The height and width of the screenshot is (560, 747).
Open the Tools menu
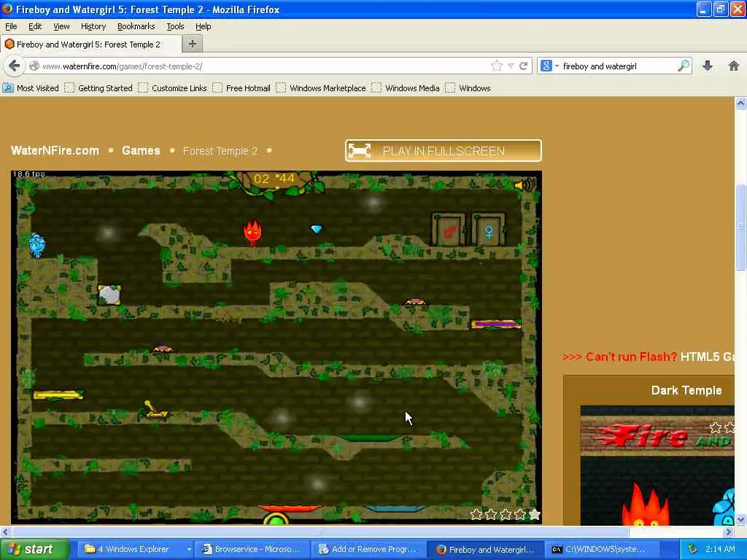pyautogui.click(x=175, y=26)
